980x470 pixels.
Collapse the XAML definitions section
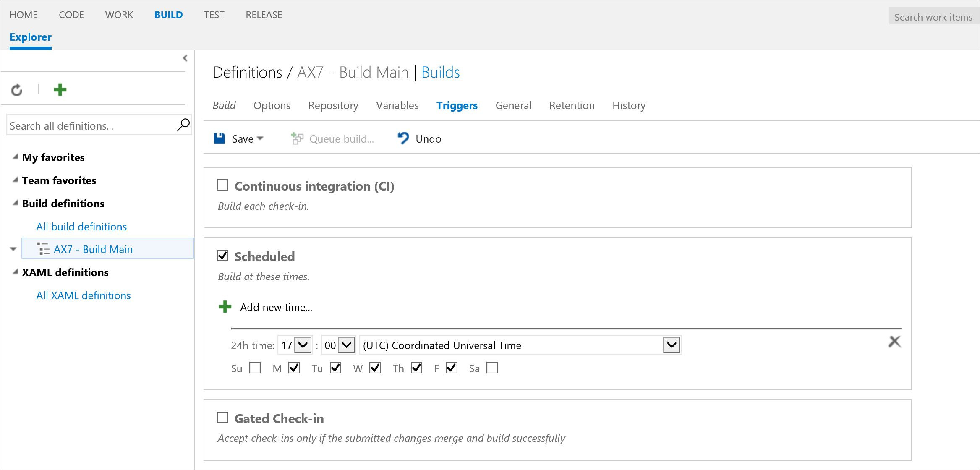(15, 272)
